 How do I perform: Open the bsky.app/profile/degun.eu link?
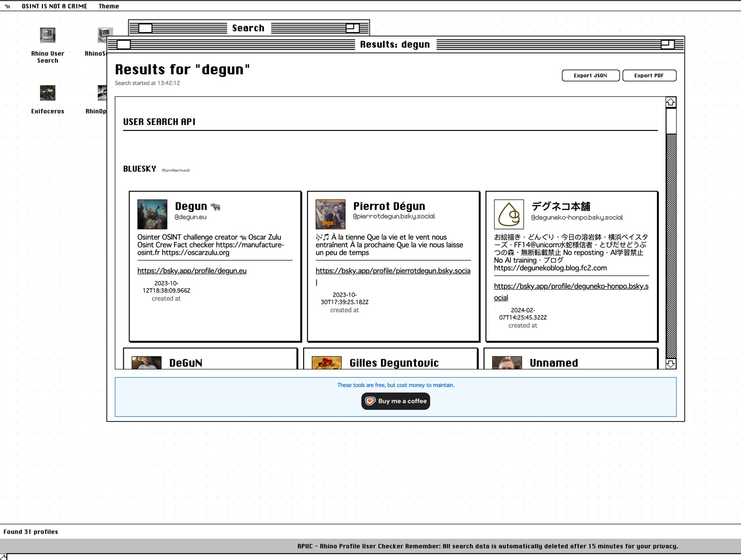[x=192, y=271]
